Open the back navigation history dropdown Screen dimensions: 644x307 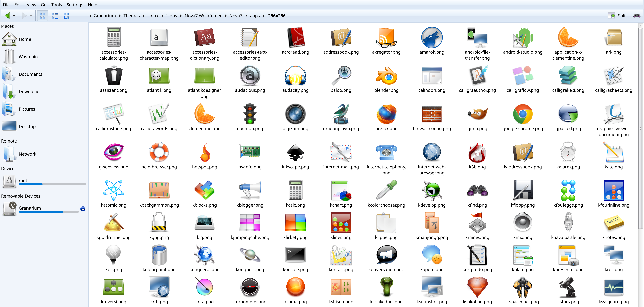14,15
